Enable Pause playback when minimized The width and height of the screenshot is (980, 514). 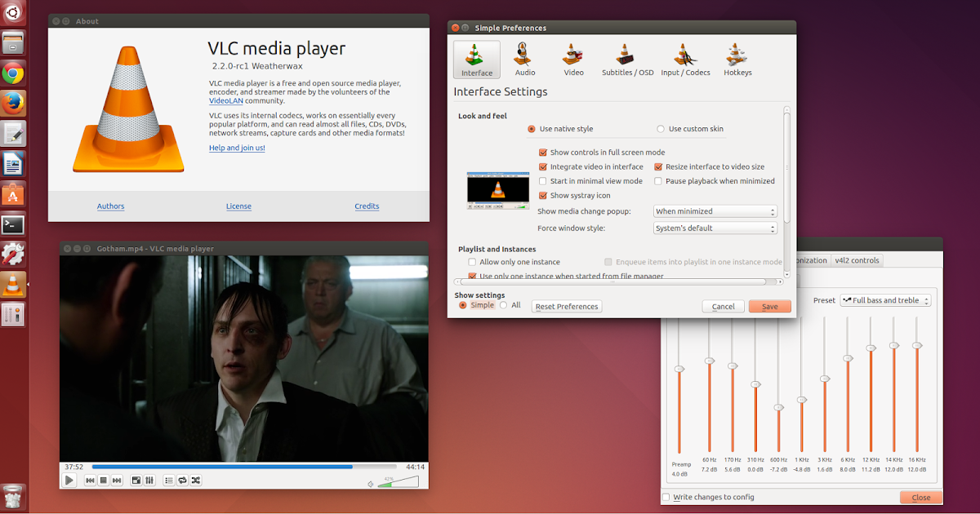(658, 181)
